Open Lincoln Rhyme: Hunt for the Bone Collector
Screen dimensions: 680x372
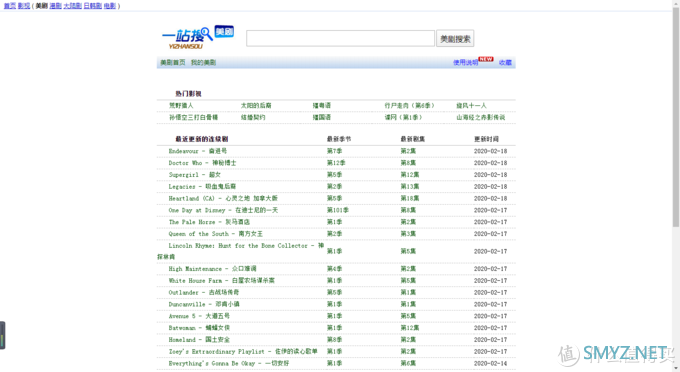pyautogui.click(x=241, y=251)
